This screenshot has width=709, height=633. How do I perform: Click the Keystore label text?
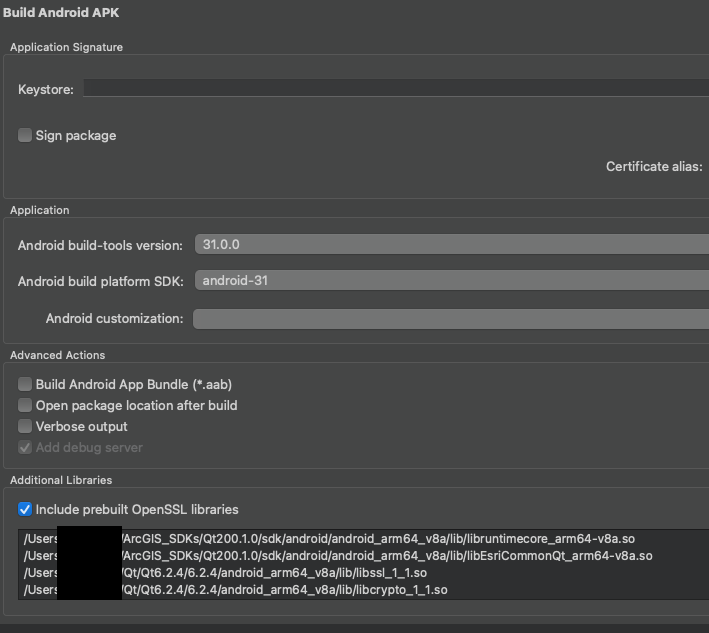point(46,90)
